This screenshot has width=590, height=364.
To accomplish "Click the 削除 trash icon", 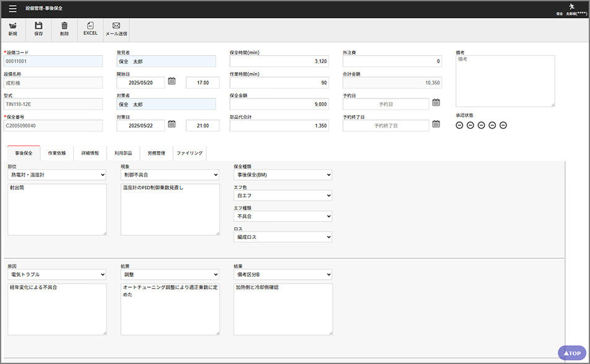I will click(x=64, y=29).
